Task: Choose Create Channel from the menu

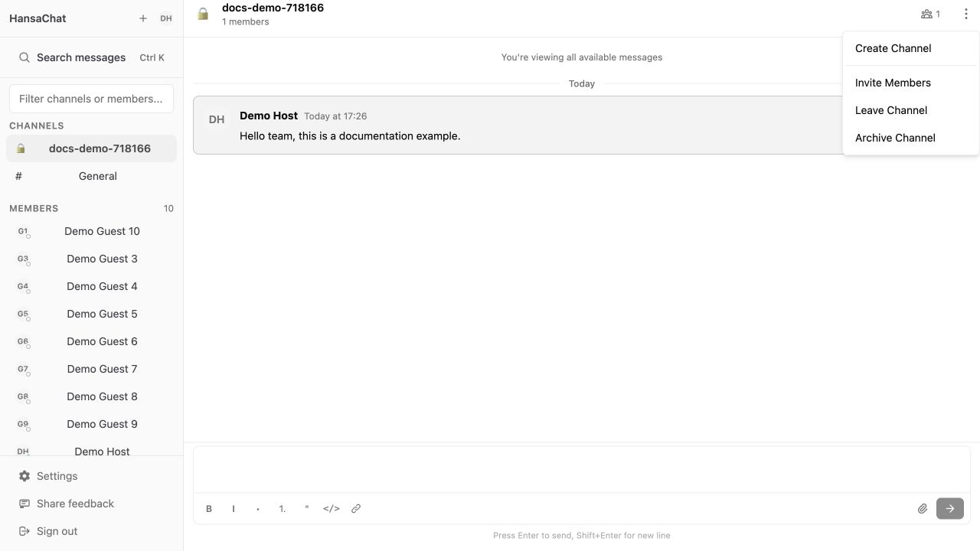Action: [911, 48]
